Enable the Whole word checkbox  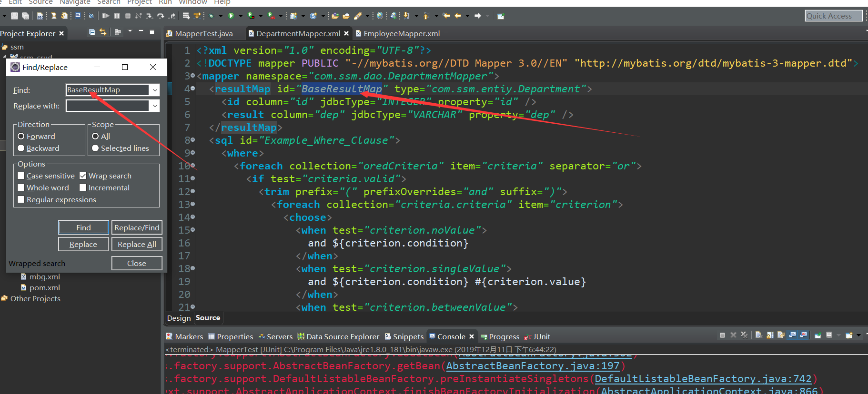(21, 187)
